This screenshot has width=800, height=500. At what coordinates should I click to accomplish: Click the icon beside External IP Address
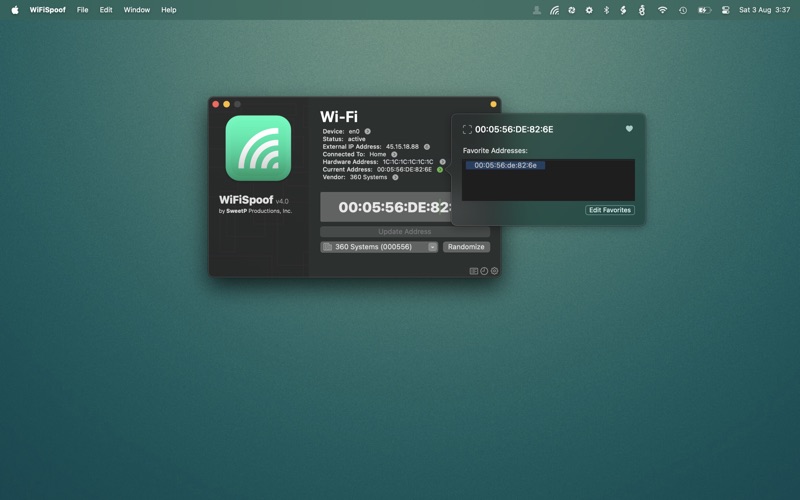[x=427, y=146]
